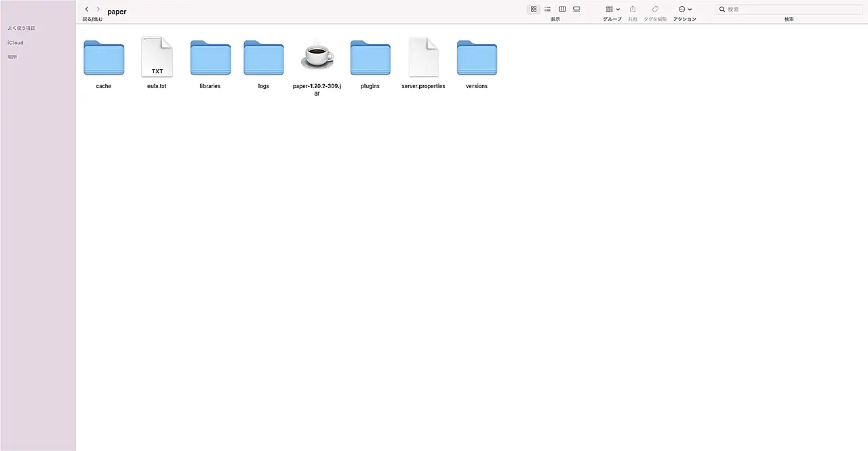Expand the iCloud sidebar section
This screenshot has height=451, width=868.
point(16,43)
